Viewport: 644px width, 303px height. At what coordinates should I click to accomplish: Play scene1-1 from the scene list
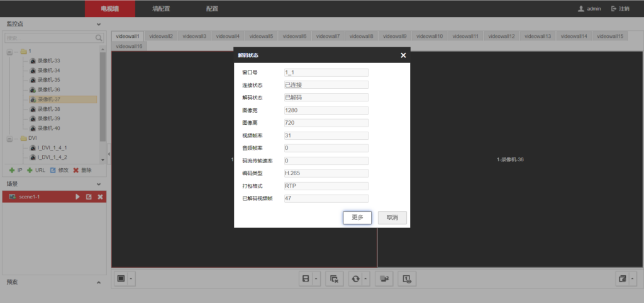[78, 197]
